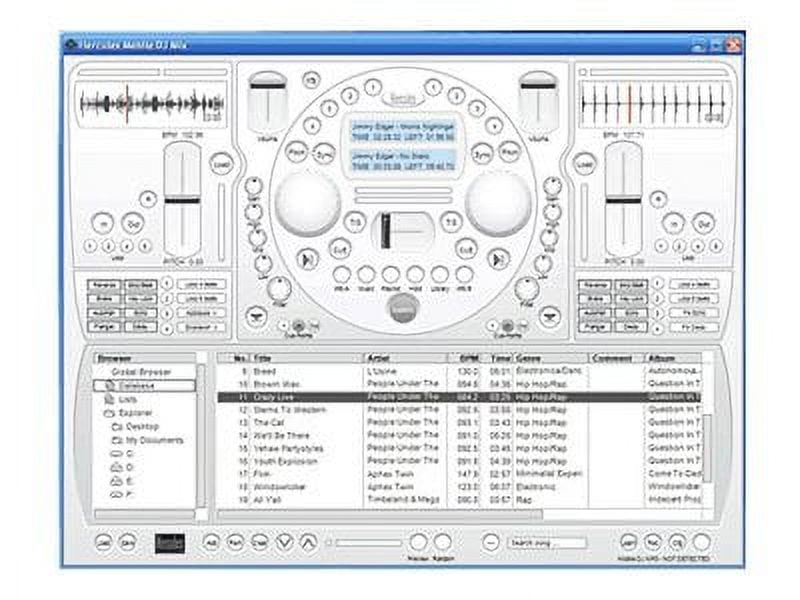Click the central crossfader
The image size is (800, 600).
pyautogui.click(x=403, y=232)
